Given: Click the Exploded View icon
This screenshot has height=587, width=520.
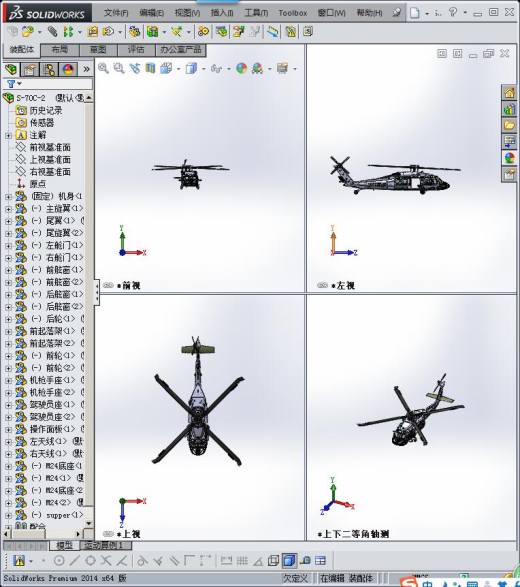Looking at the screenshot, I should [x=238, y=32].
